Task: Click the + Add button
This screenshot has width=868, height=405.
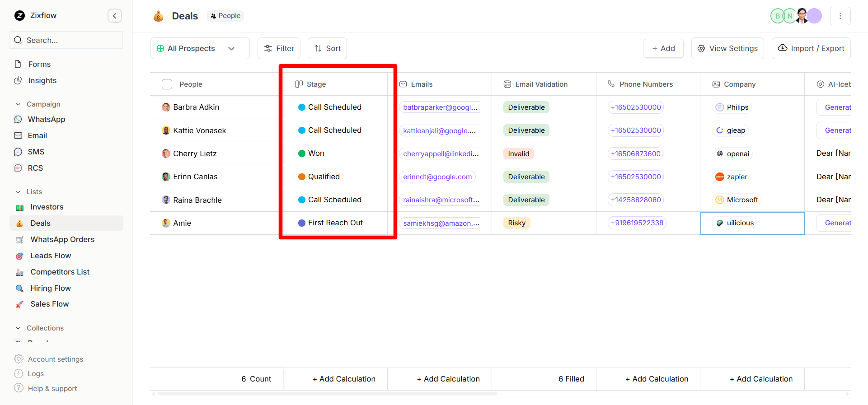Action: click(663, 48)
